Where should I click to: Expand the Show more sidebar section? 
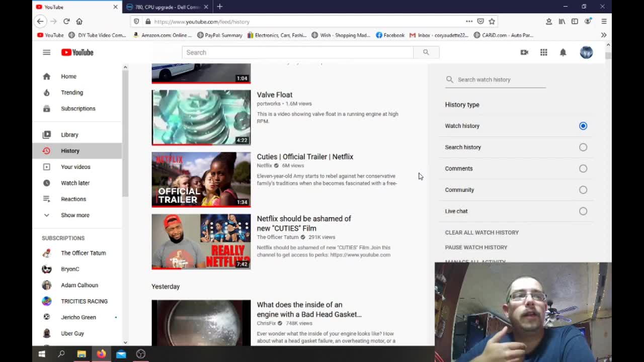pyautogui.click(x=77, y=215)
